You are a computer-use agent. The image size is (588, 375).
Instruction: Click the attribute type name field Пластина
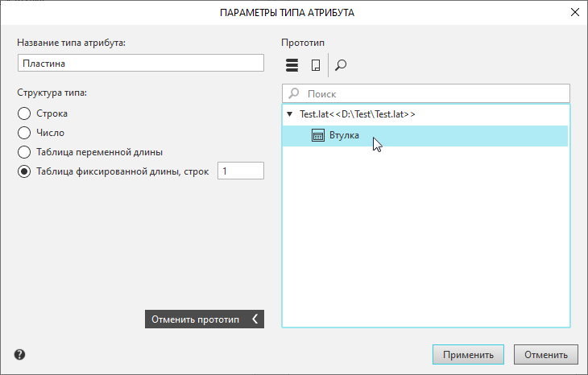point(140,63)
